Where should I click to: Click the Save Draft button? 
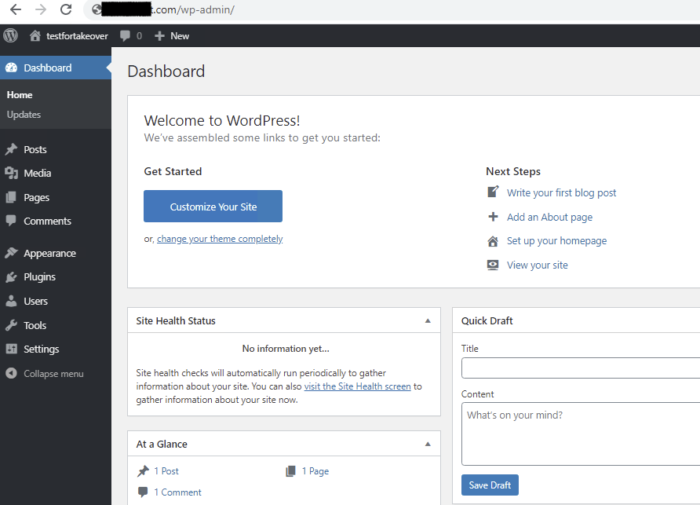coord(490,485)
